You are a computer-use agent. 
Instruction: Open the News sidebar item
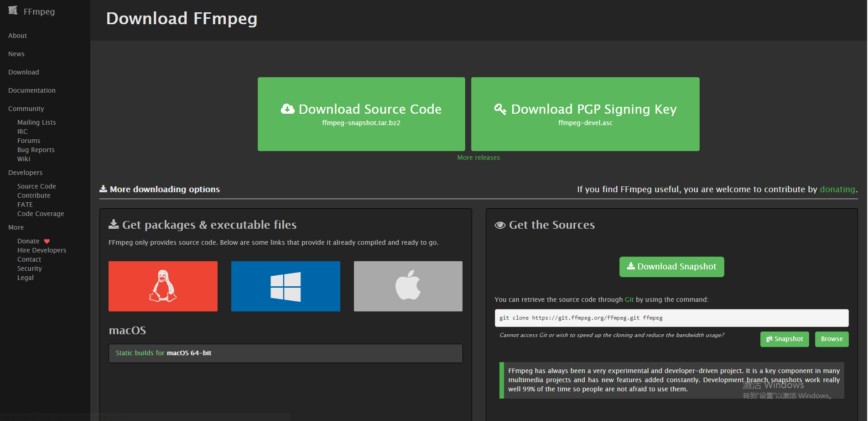pyautogui.click(x=16, y=54)
